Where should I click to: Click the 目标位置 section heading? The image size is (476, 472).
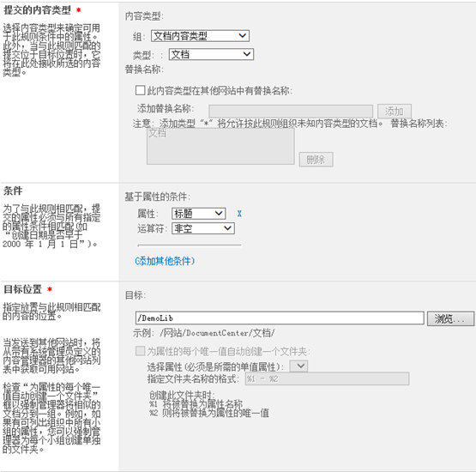(x=22, y=289)
